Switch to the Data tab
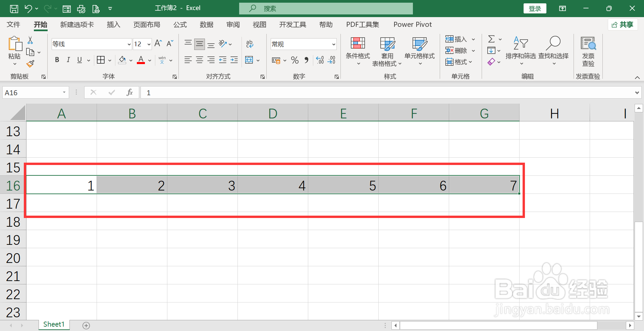 click(x=207, y=24)
